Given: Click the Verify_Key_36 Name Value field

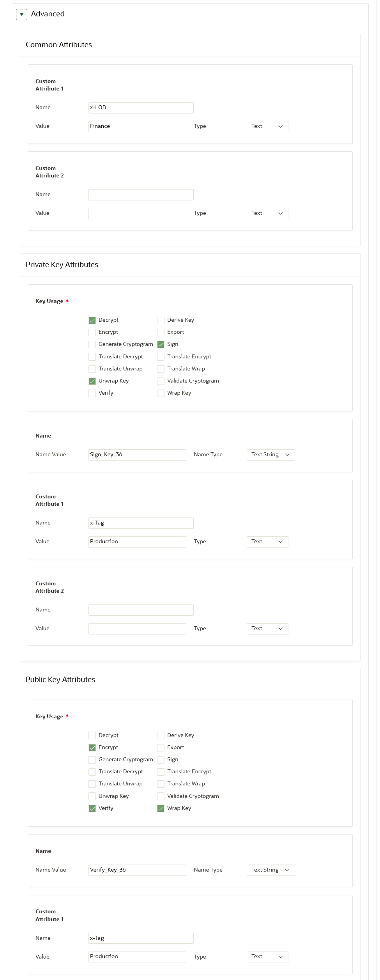Looking at the screenshot, I should point(137,870).
